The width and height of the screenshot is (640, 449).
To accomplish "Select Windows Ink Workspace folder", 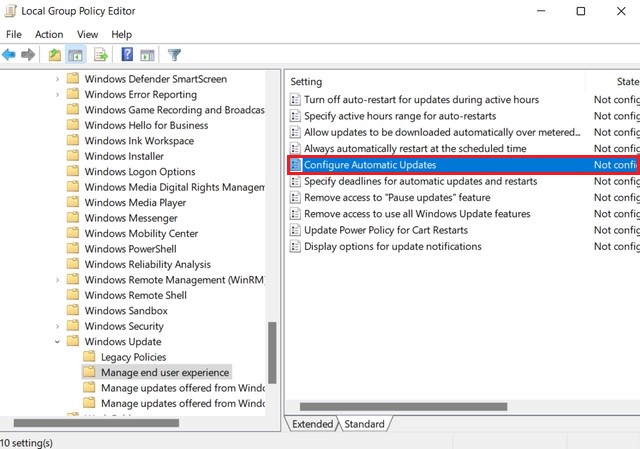I will click(130, 141).
